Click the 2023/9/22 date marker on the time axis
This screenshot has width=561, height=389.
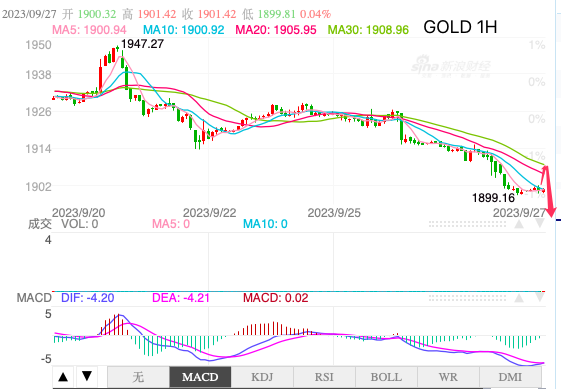[210, 213]
